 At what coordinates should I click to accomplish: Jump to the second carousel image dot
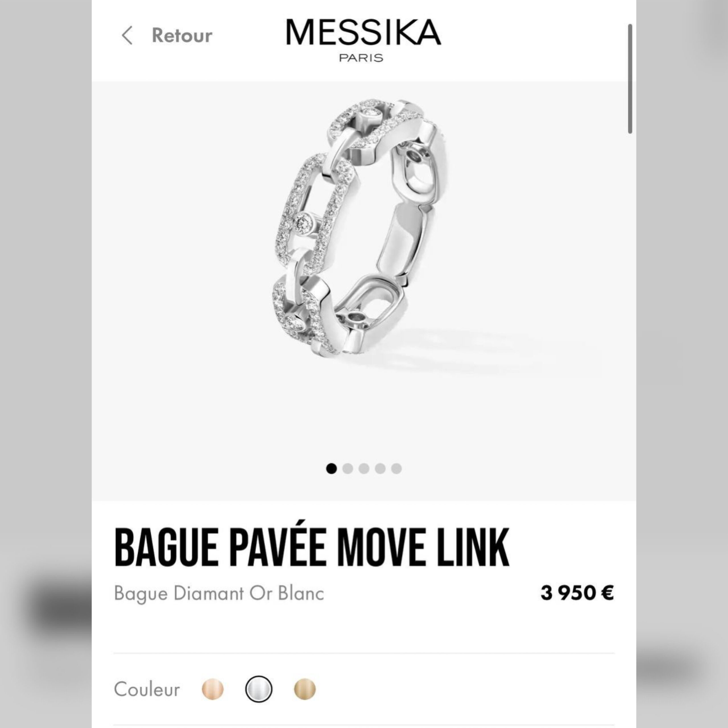pos(348,468)
